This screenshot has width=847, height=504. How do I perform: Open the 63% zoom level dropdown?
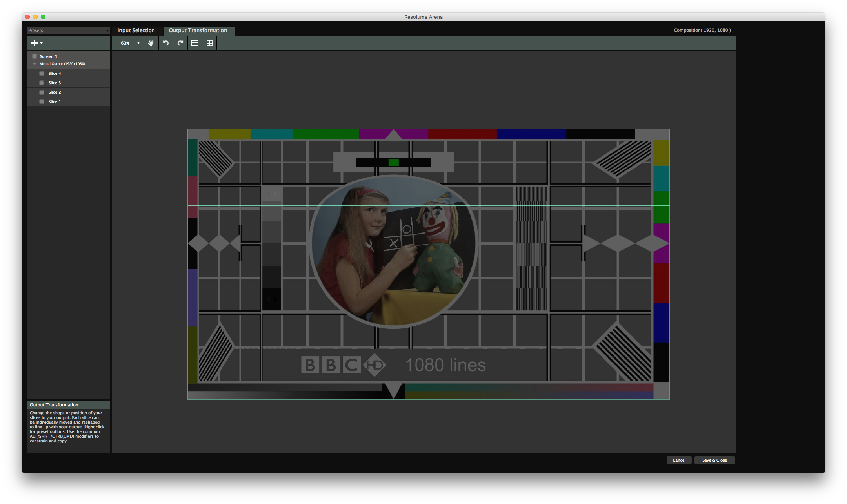130,43
